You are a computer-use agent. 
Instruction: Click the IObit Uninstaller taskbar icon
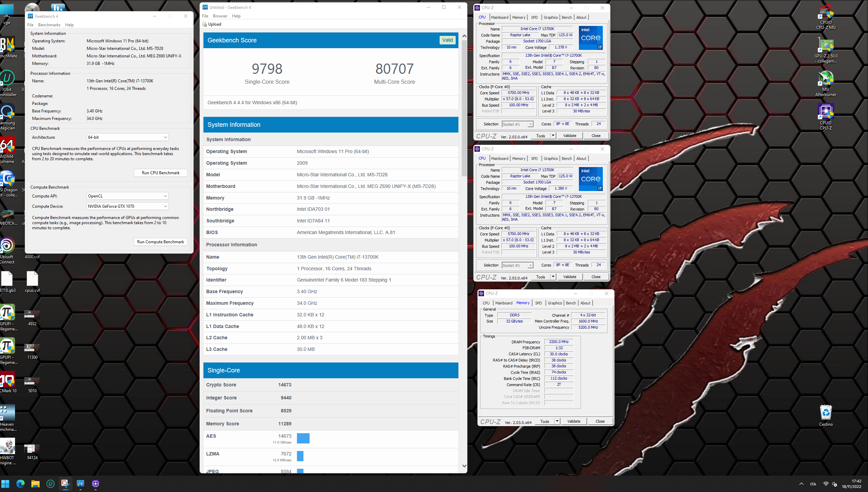coord(51,484)
